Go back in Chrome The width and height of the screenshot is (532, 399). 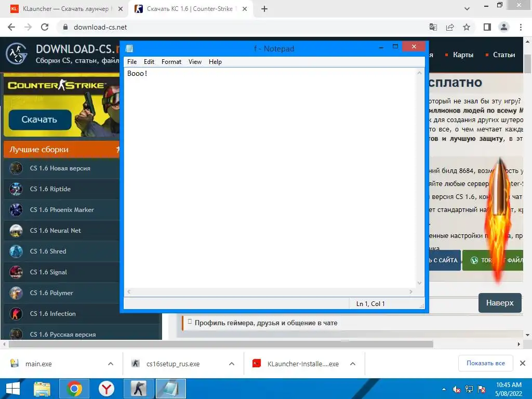[11, 27]
